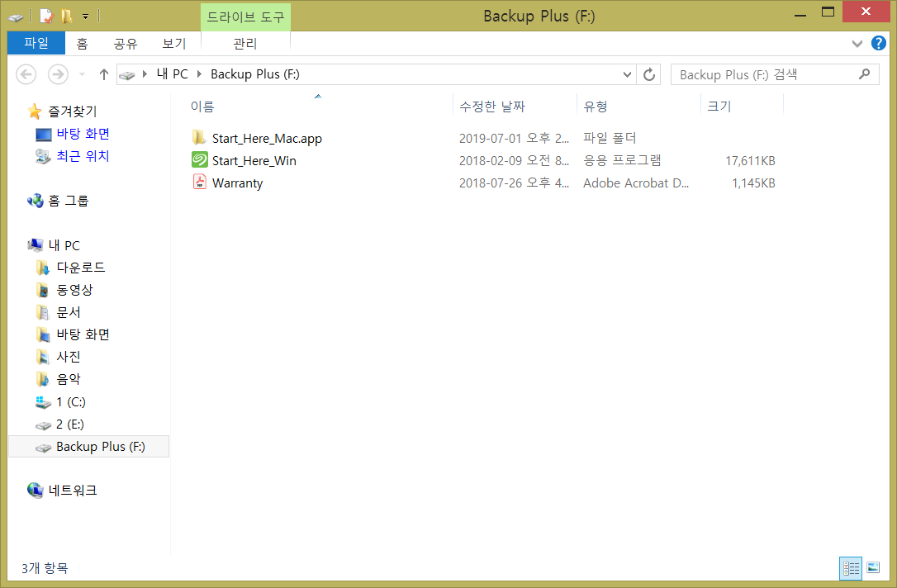Click the drive icon in address bar

[x=127, y=75]
